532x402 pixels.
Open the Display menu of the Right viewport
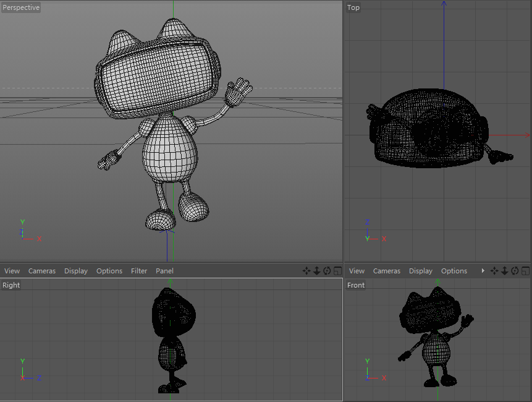[76, 271]
